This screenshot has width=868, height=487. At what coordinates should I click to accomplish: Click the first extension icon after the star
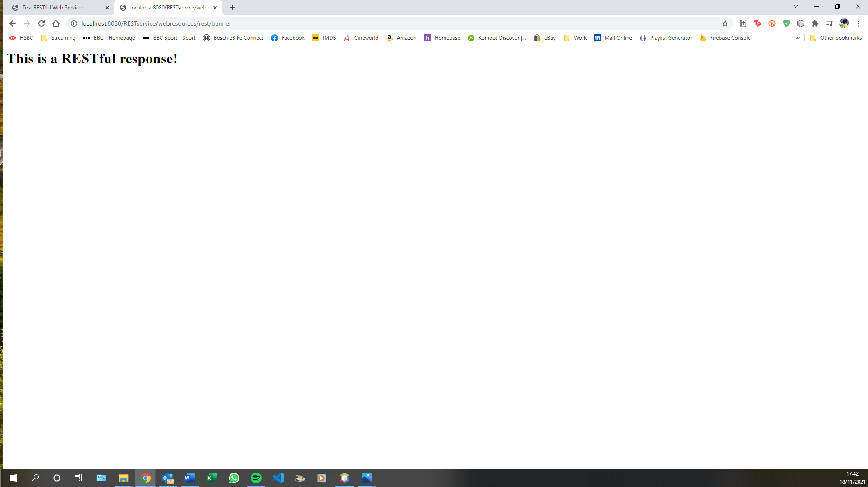click(743, 23)
